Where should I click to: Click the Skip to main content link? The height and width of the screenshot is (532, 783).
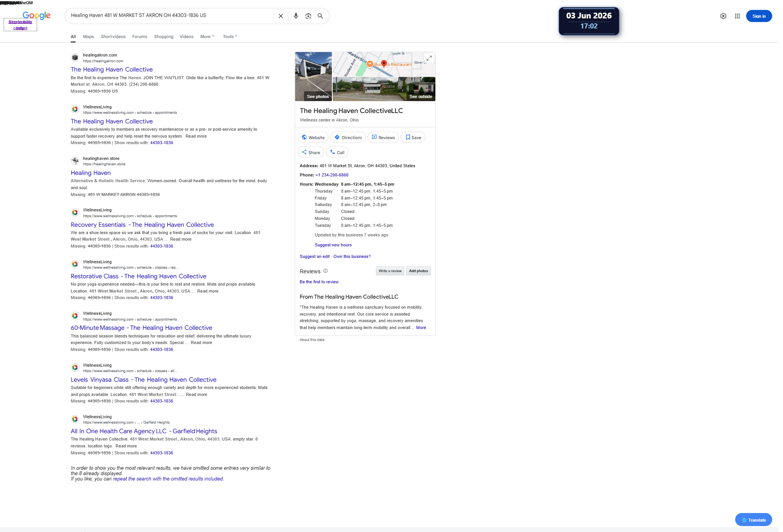coord(20,25)
